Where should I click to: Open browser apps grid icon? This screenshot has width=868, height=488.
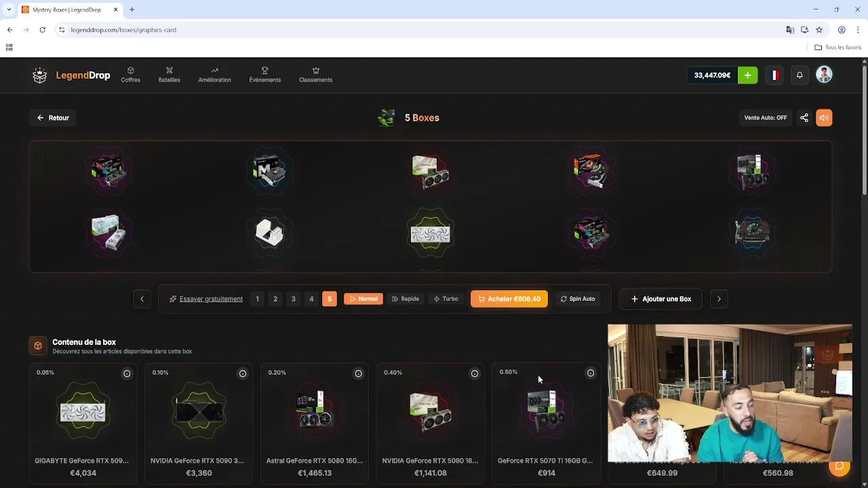click(9, 47)
